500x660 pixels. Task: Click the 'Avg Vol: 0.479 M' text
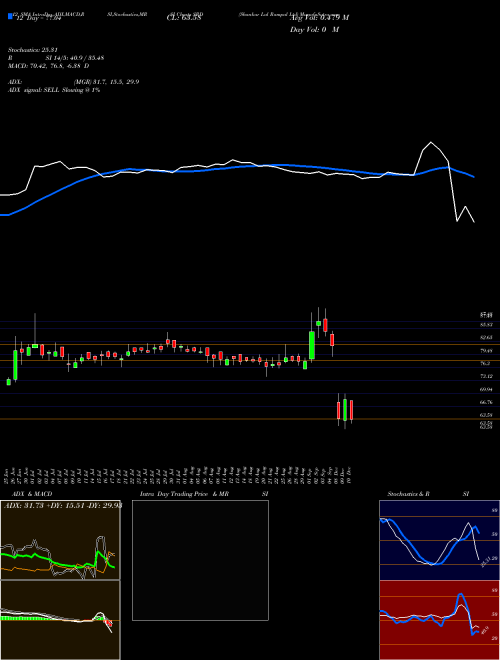point(319,18)
